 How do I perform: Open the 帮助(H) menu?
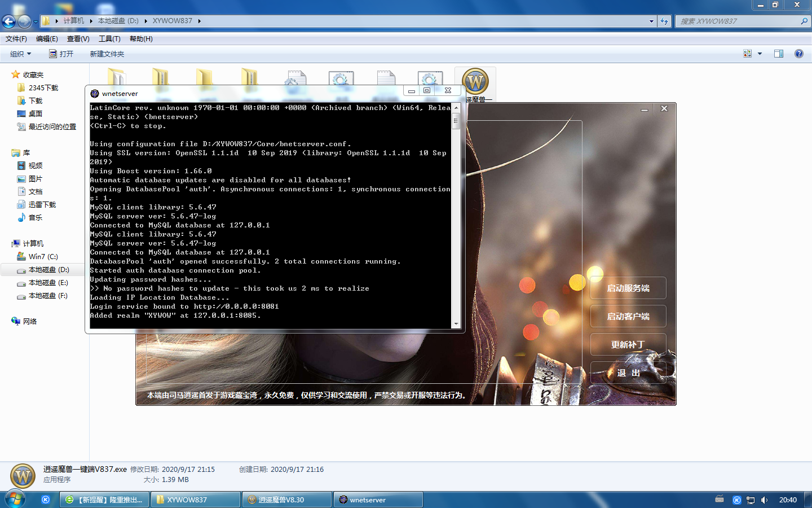(141, 39)
